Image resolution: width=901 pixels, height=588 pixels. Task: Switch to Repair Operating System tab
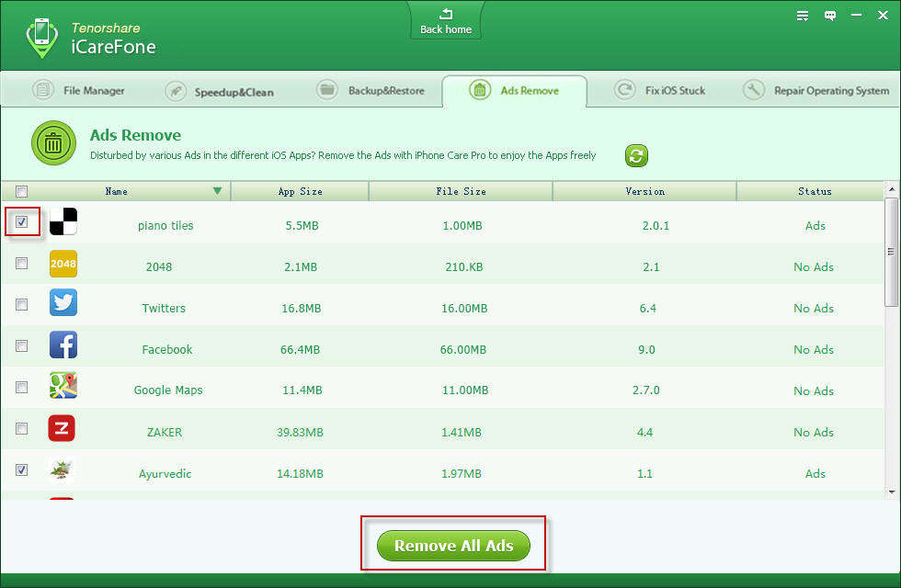pyautogui.click(x=816, y=90)
